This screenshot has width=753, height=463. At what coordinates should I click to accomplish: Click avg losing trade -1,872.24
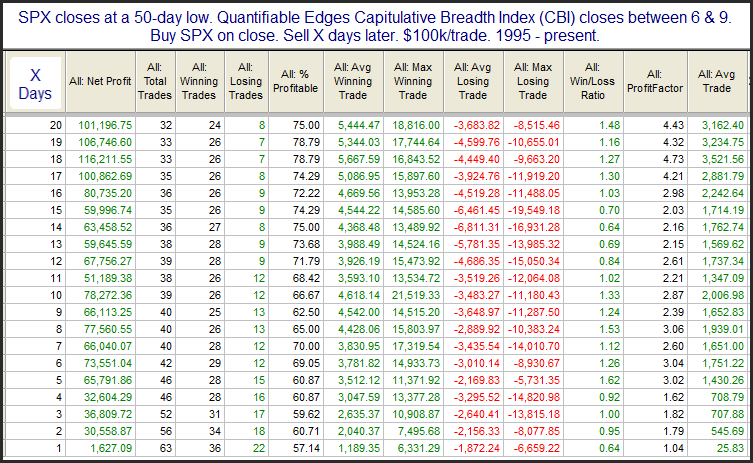click(477, 448)
